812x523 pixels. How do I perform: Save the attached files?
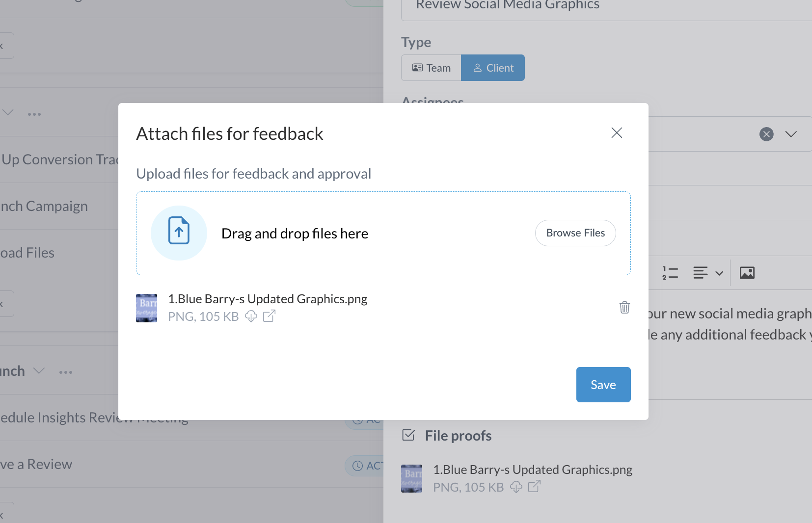[x=603, y=385]
